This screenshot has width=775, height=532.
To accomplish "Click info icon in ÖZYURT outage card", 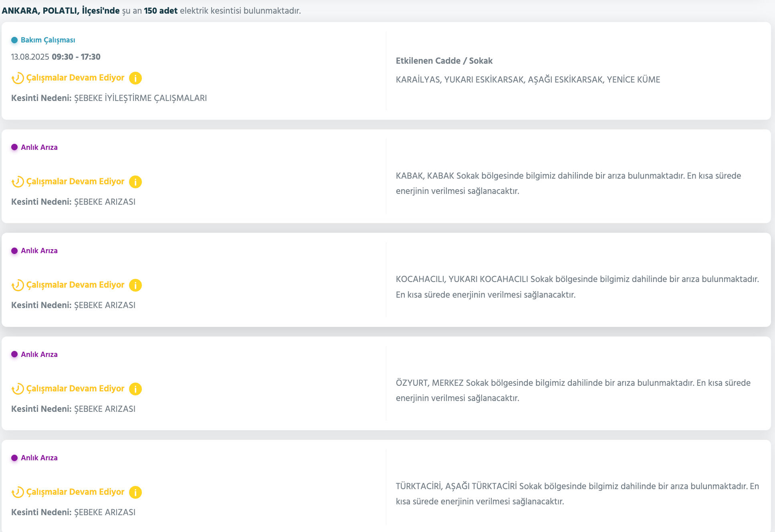I will pos(135,389).
